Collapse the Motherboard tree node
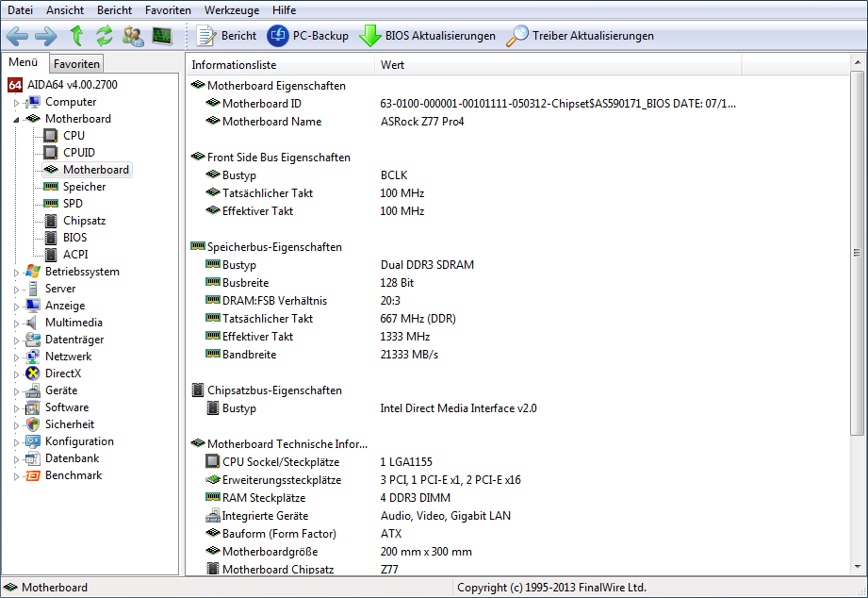 coord(16,120)
